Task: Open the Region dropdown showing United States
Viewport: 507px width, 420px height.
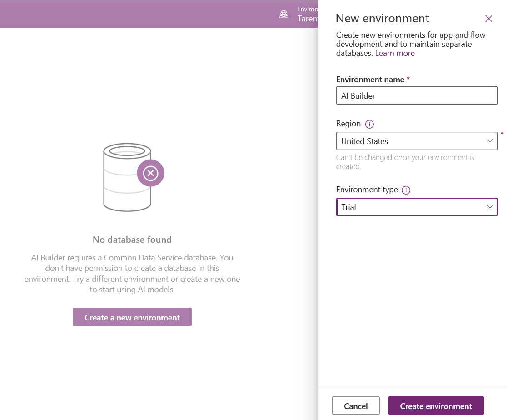Action: coord(417,141)
